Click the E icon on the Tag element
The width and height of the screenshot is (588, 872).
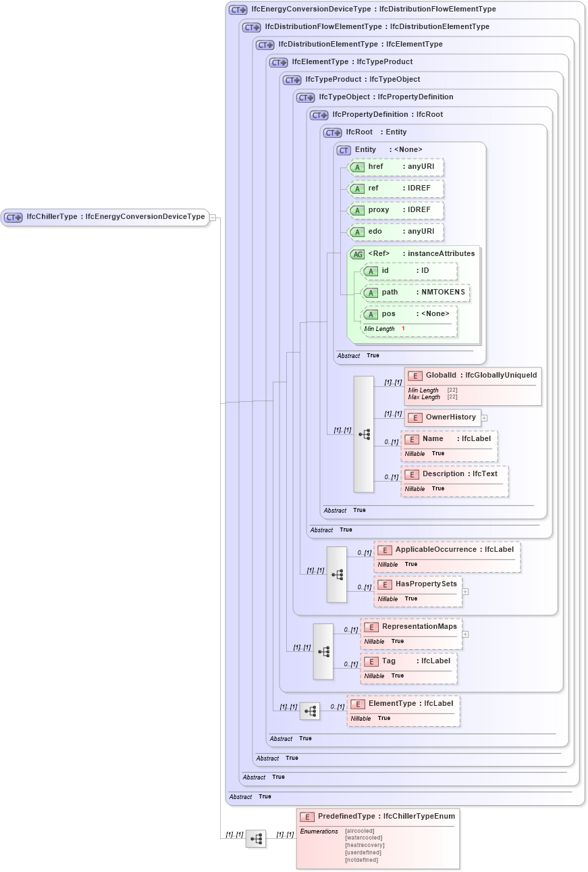(x=371, y=661)
